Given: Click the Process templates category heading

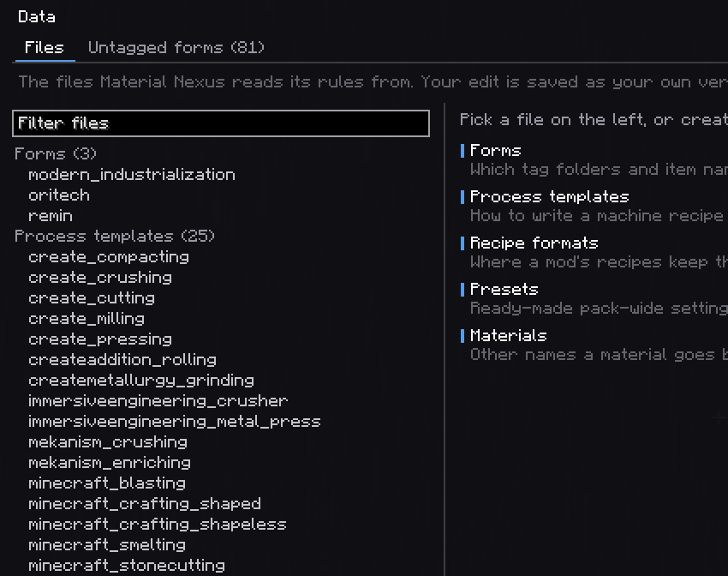Looking at the screenshot, I should (x=549, y=197).
